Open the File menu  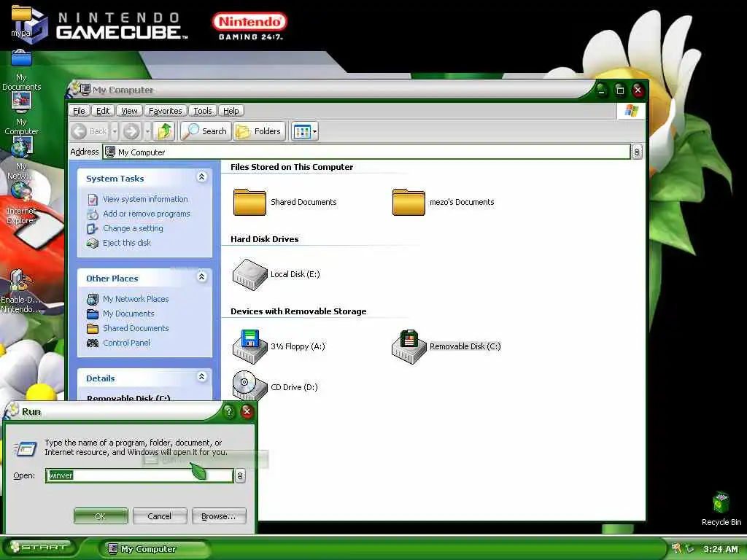pos(79,111)
